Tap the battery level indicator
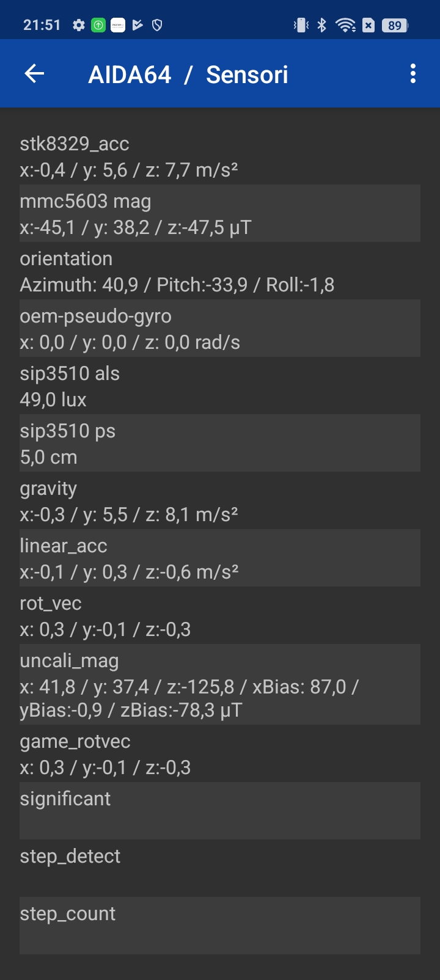The width and height of the screenshot is (440, 980). pos(395,25)
